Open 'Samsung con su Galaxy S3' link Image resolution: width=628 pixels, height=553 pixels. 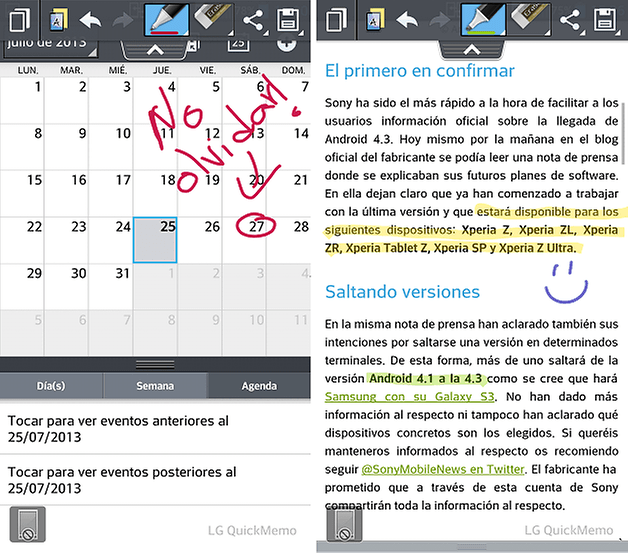click(409, 396)
